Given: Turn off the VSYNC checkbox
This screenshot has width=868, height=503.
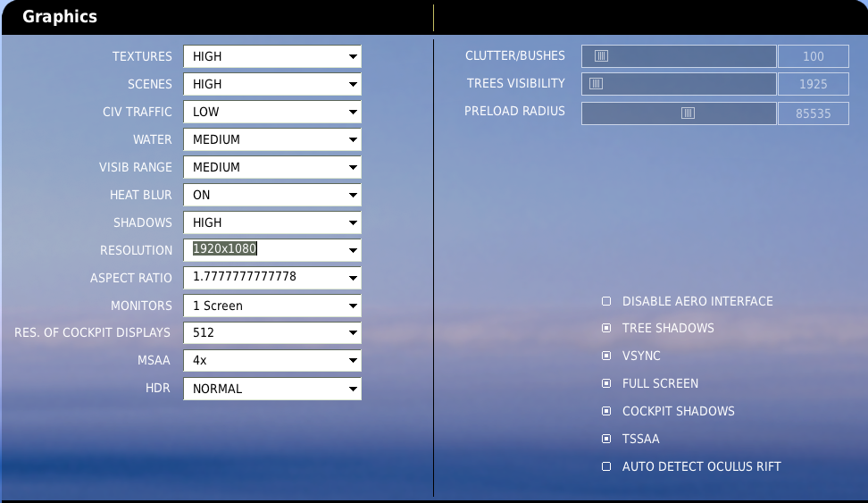Looking at the screenshot, I should coord(606,356).
